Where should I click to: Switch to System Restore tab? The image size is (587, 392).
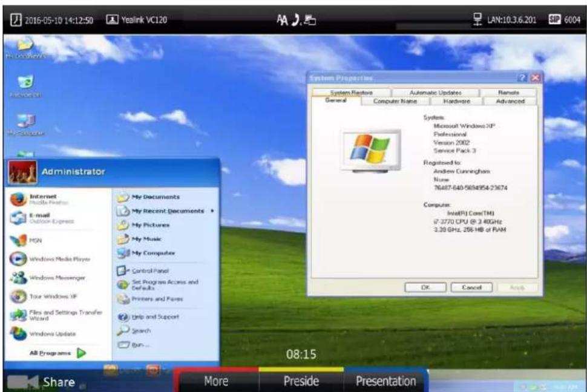(351, 93)
